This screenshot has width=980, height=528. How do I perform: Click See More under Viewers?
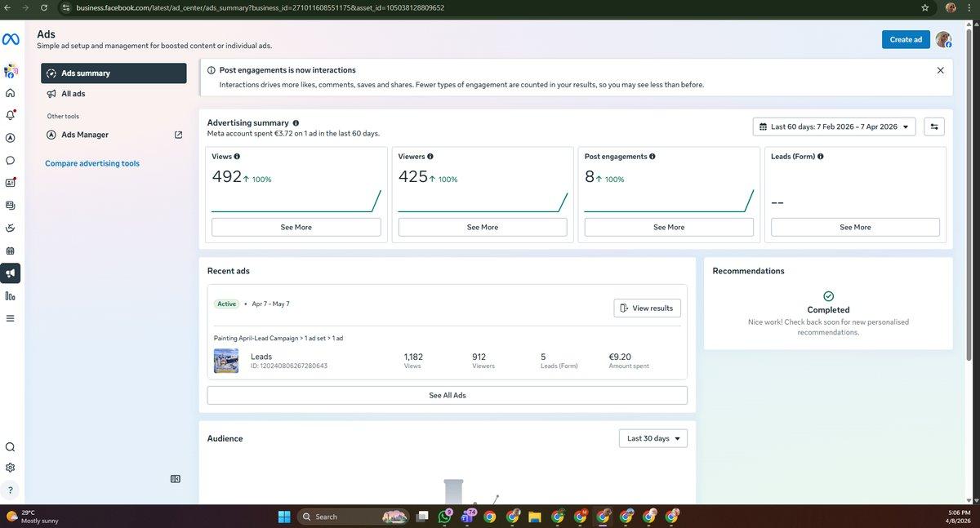tap(483, 228)
